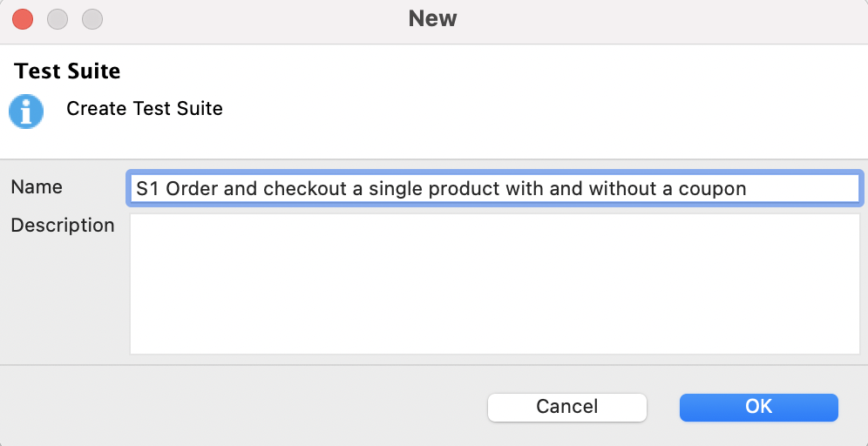The height and width of the screenshot is (446, 868).
Task: Cancel the test suite creation
Action: coord(566,407)
